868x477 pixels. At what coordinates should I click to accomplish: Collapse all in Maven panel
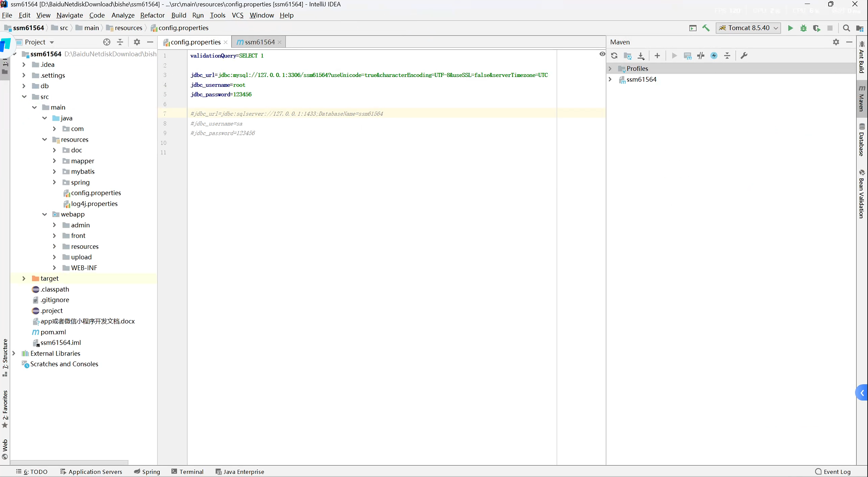tap(727, 56)
